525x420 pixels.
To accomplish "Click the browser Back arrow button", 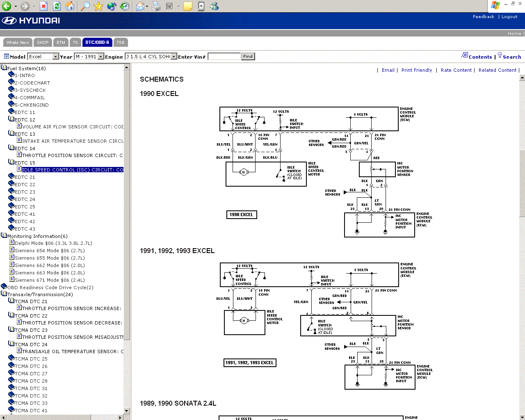I will 6,6.
